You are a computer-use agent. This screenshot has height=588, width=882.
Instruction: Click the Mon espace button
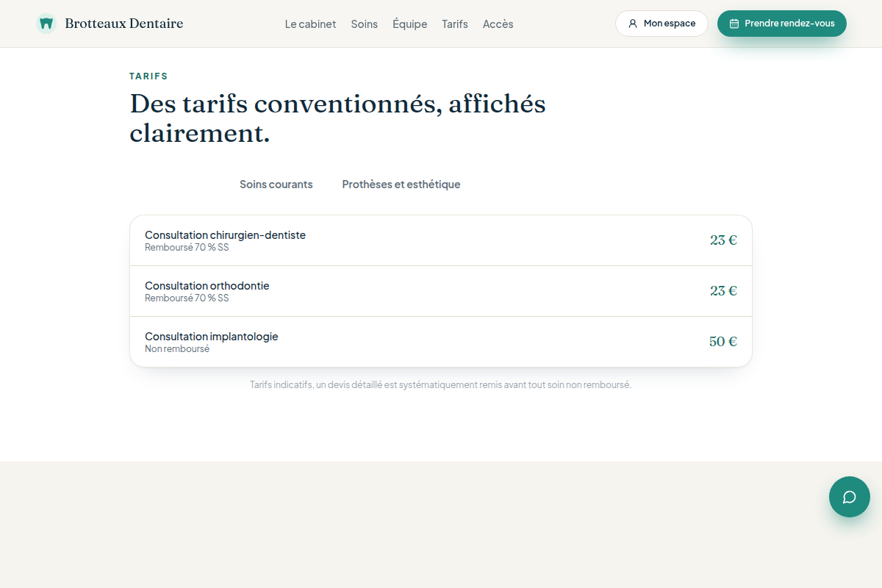[x=661, y=24]
